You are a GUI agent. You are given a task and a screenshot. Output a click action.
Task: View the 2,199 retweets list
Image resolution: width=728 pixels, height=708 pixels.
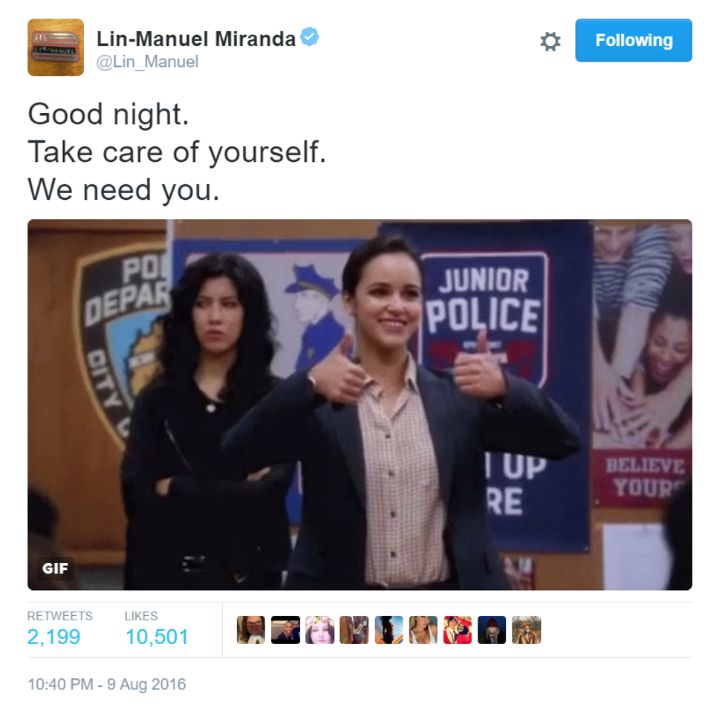[x=53, y=637]
